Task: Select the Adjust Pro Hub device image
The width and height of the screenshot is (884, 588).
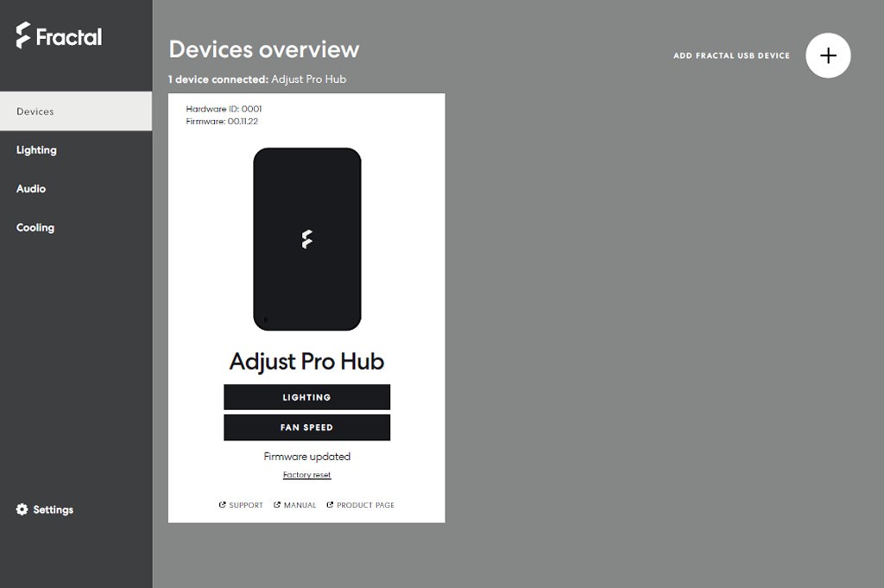Action: click(306, 239)
